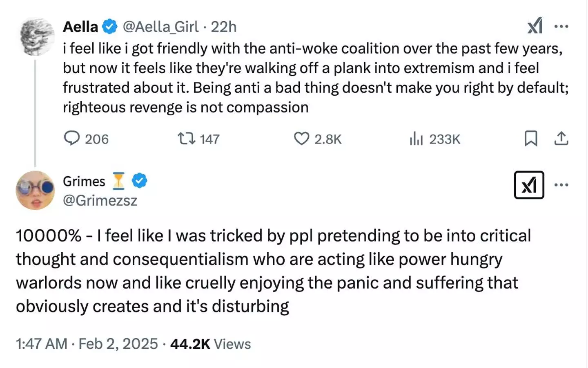The height and width of the screenshot is (368, 588).
Task: Open Grok actions on Aella's tweet
Action: click(535, 26)
